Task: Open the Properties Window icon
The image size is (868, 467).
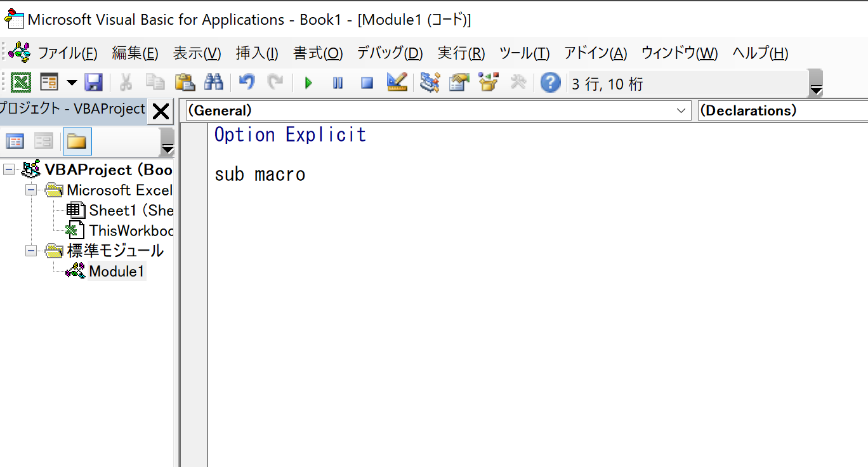Action: pyautogui.click(x=459, y=82)
